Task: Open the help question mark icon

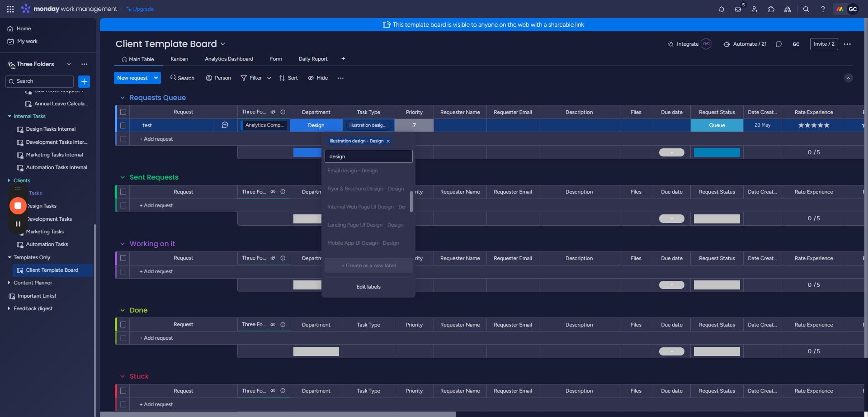Action: click(x=823, y=9)
